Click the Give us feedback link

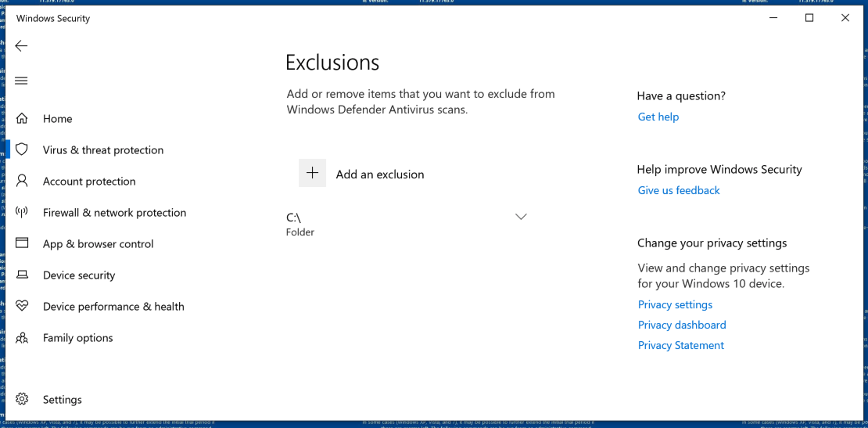[x=679, y=190]
